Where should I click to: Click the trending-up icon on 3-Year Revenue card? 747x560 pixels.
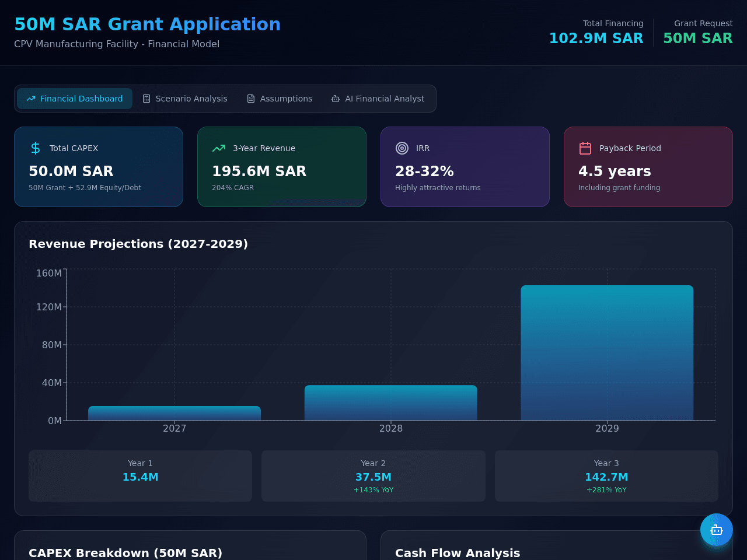pos(219,148)
